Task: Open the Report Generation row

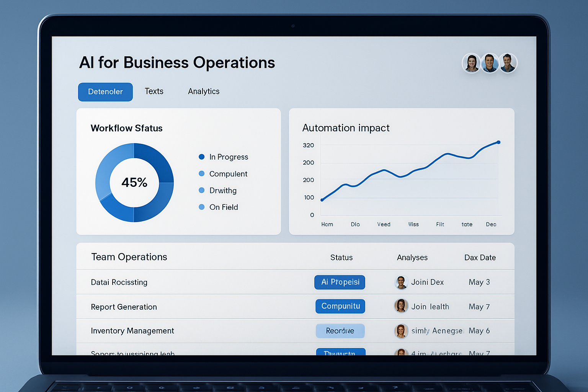Action: pos(124,307)
